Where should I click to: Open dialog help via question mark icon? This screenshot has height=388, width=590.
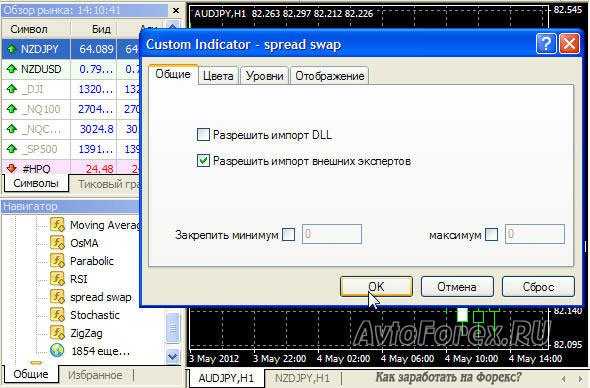tap(546, 44)
